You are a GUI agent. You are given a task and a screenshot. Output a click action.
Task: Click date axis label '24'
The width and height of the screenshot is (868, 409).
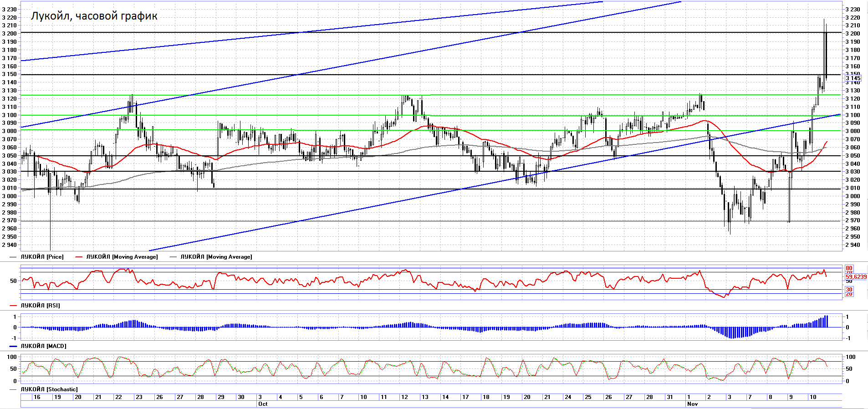click(568, 397)
